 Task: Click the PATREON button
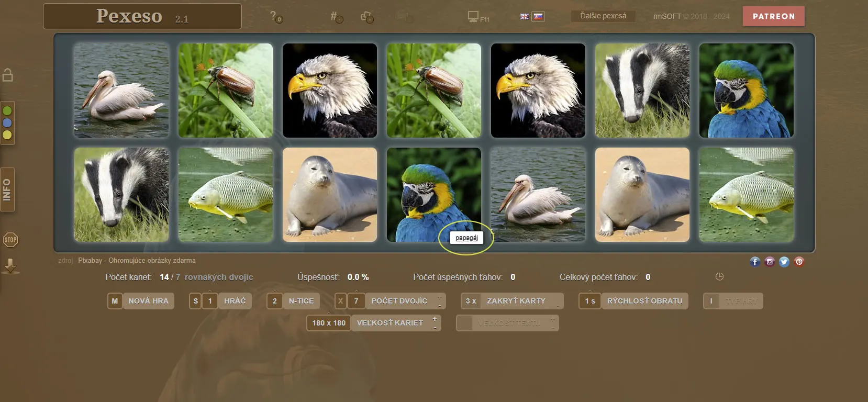click(x=773, y=16)
